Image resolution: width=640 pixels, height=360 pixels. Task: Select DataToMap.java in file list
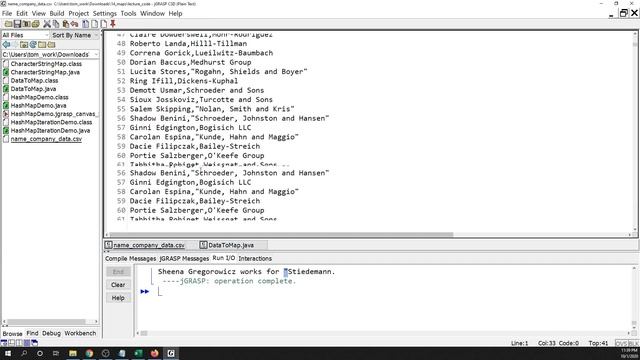click(33, 89)
